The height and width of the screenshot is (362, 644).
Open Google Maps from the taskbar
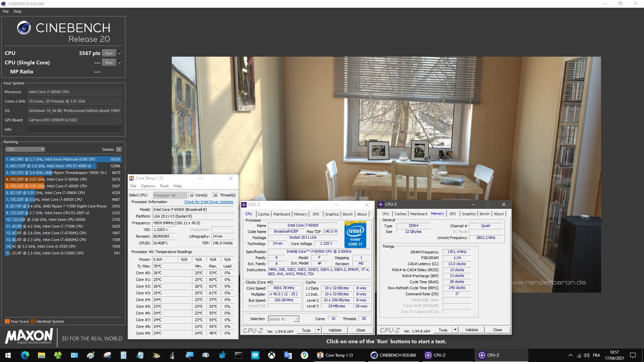click(304, 355)
